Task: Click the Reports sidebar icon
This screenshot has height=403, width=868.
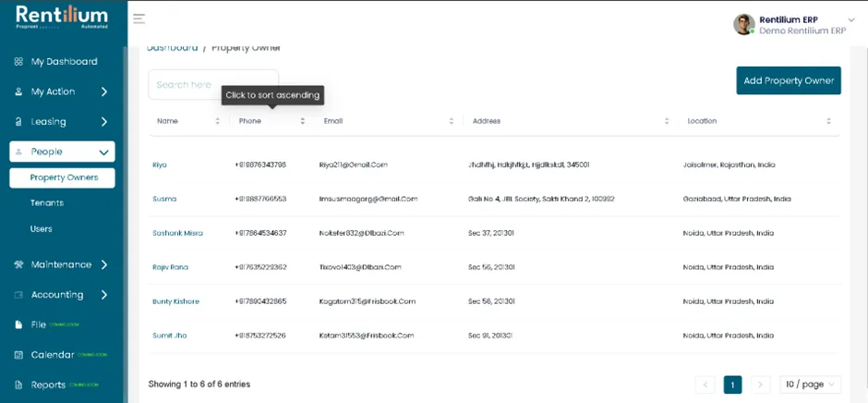Action: 18,385
